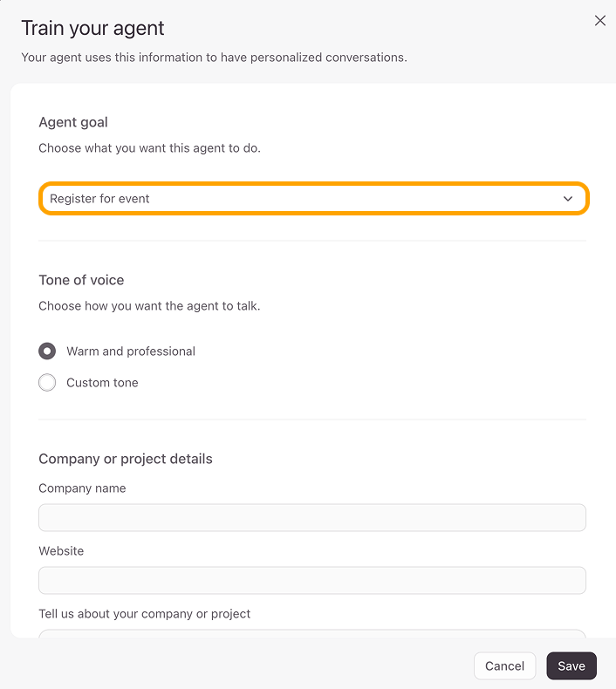Click the "Agent goal" section heading
The height and width of the screenshot is (689, 616).
tap(73, 122)
